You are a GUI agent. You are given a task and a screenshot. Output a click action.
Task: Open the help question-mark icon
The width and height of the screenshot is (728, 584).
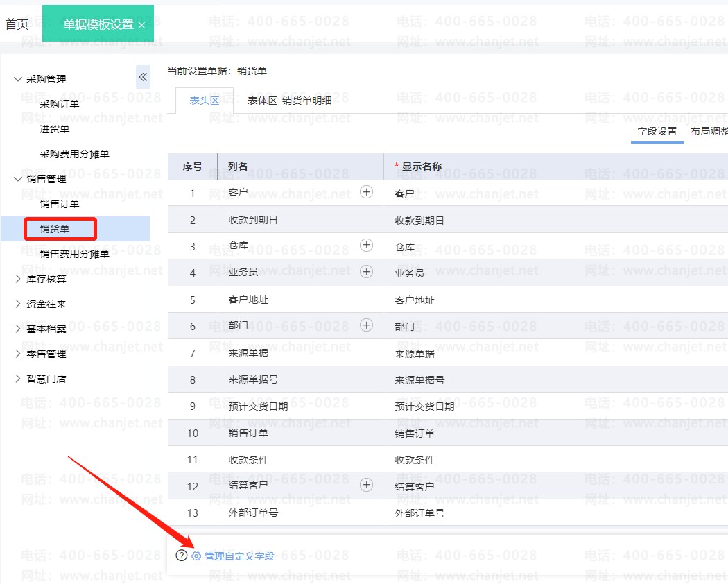[x=182, y=555]
